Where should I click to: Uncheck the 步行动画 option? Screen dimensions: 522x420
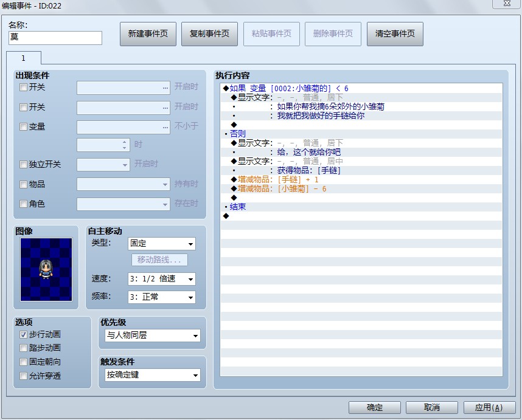23,334
